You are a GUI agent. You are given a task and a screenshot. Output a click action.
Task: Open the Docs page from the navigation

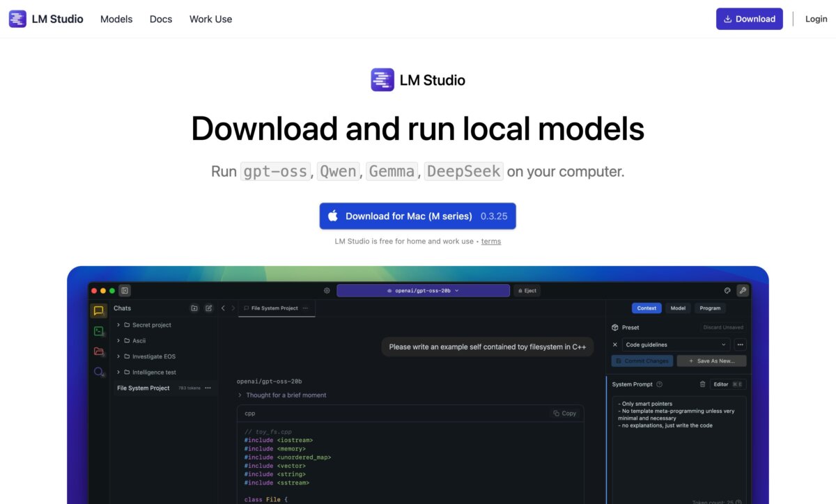[x=160, y=19]
